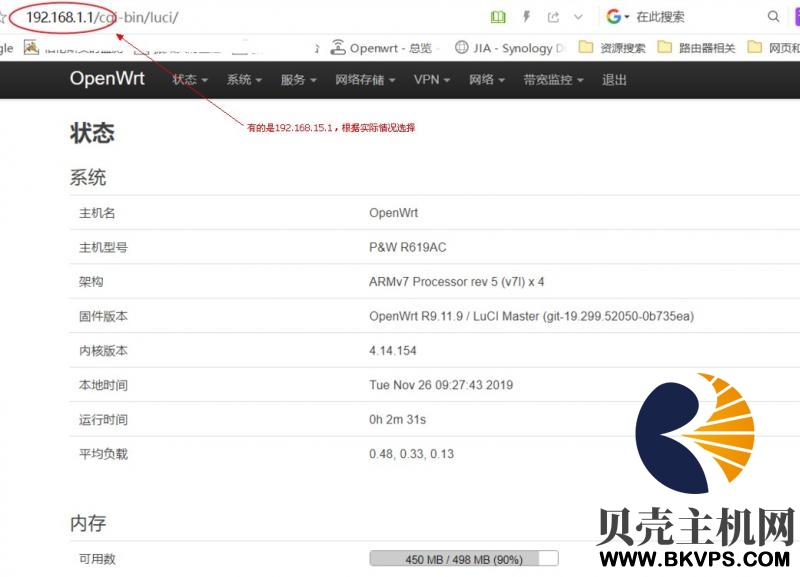Click the 架构 row label

(x=91, y=282)
